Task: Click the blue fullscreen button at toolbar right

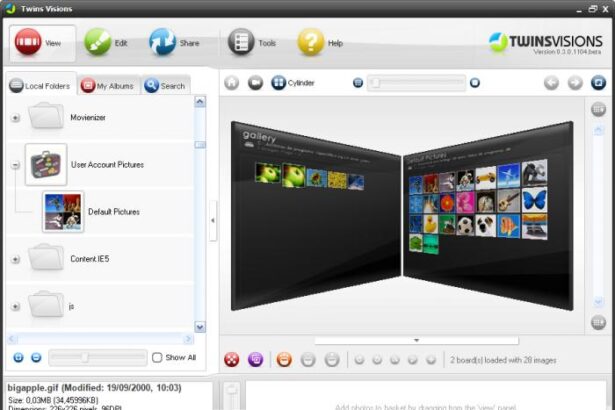Action: (599, 83)
